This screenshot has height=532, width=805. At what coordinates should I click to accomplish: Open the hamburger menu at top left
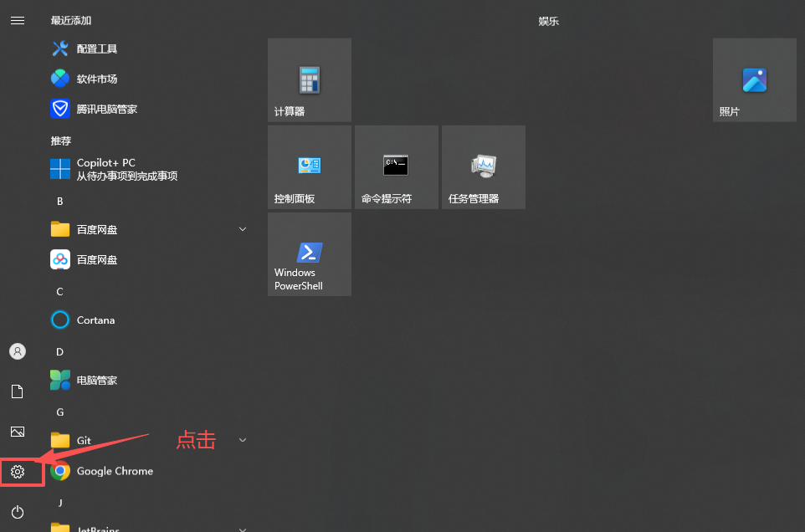(18, 20)
